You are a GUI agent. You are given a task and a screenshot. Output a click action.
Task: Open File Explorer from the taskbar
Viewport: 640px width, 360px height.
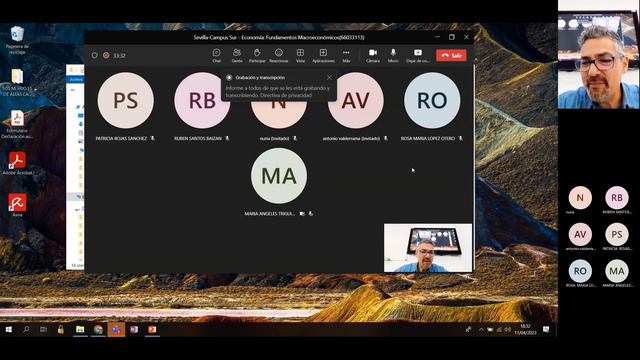[80, 329]
